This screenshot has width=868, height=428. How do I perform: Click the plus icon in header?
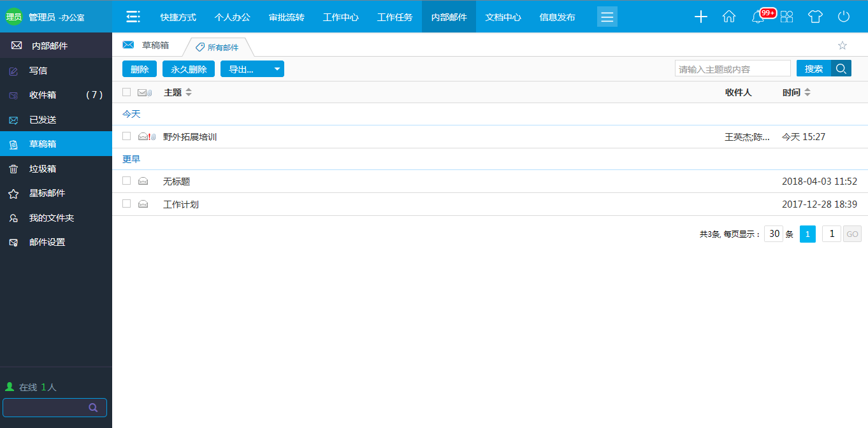coord(701,17)
